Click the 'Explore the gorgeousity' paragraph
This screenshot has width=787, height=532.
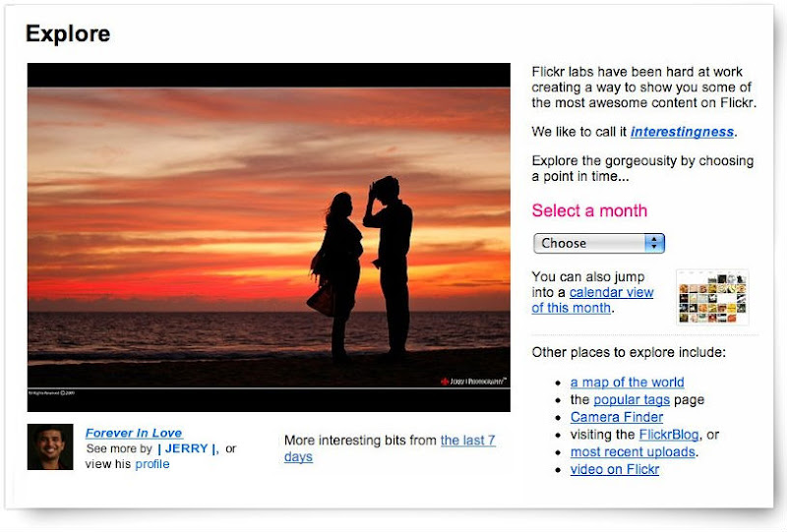coord(642,168)
